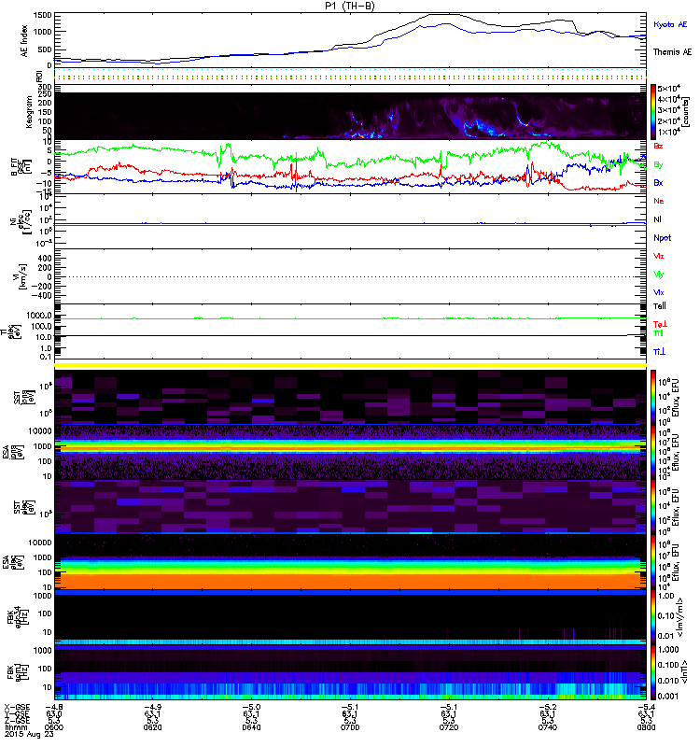Select the green By legend label

point(658,165)
